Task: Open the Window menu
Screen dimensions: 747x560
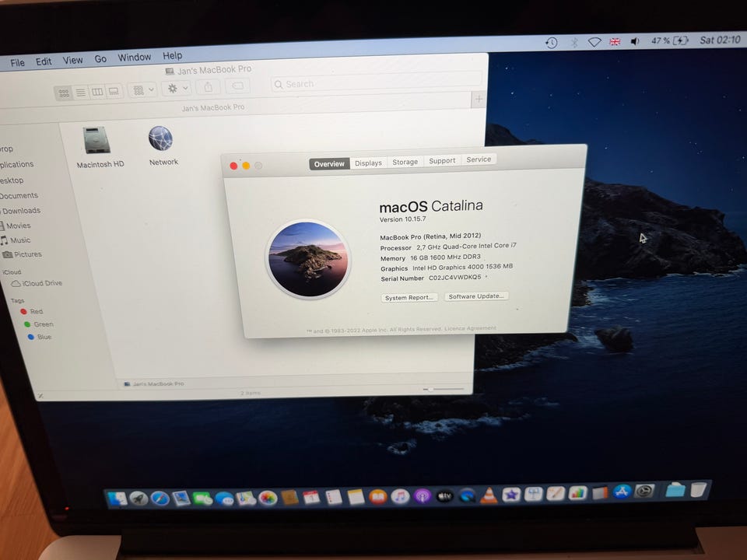Action: point(135,57)
